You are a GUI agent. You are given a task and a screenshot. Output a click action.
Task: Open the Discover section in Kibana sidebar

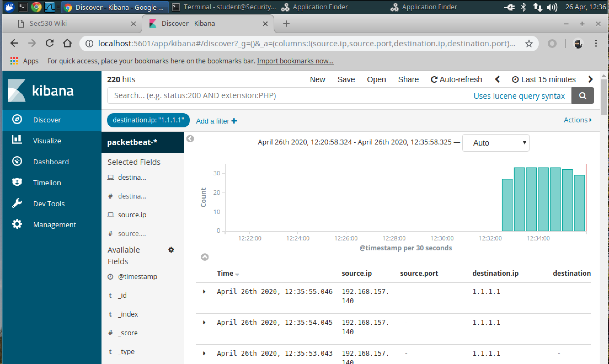pos(47,120)
